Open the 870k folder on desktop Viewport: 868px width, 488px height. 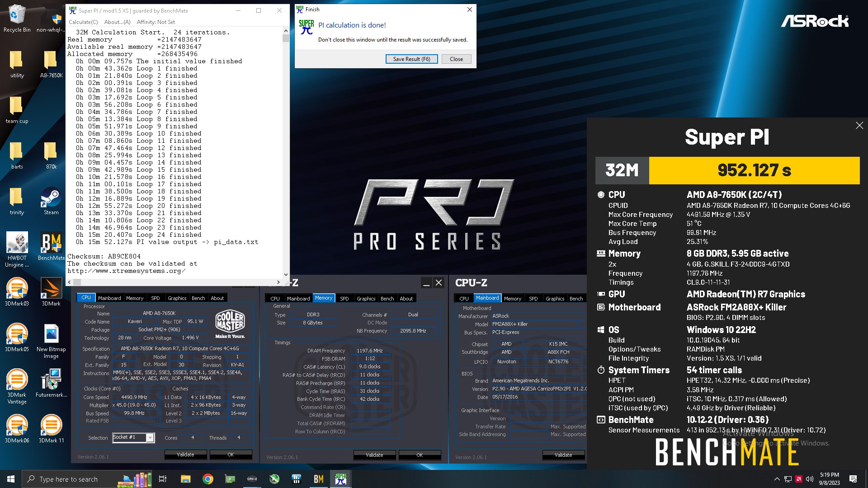pos(51,155)
